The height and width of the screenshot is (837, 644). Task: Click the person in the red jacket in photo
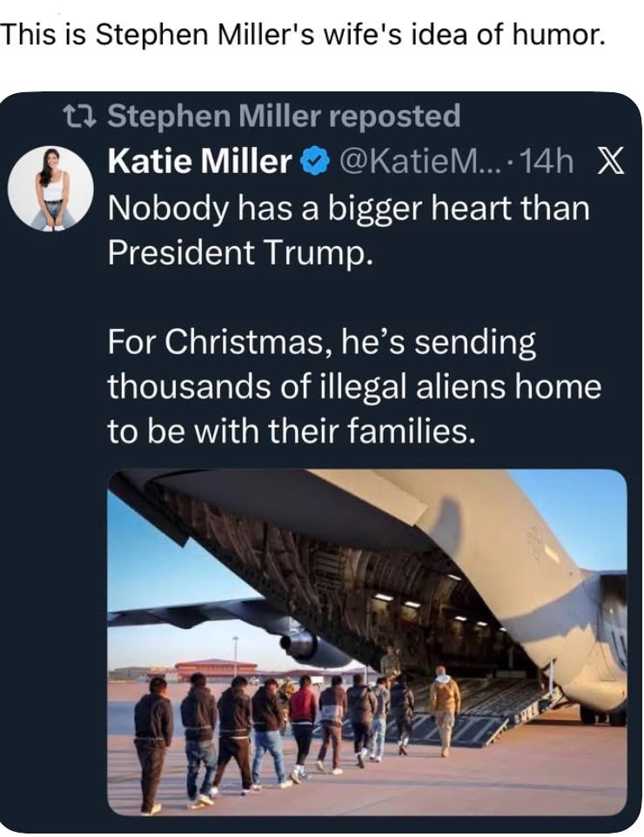304,719
